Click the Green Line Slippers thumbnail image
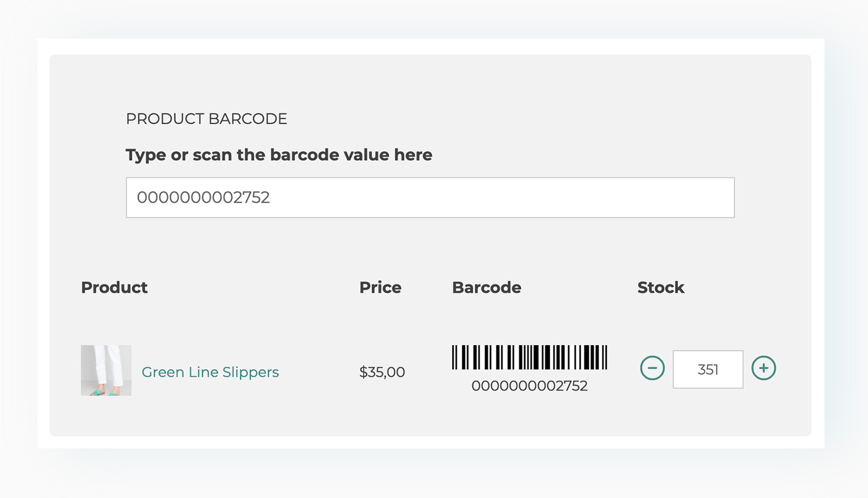Image resolution: width=868 pixels, height=498 pixels. pyautogui.click(x=106, y=370)
